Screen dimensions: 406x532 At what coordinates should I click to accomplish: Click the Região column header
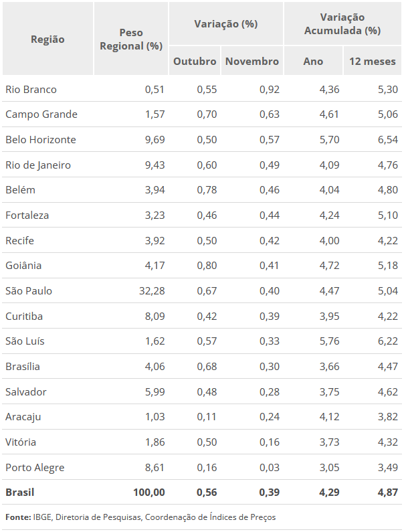click(47, 39)
